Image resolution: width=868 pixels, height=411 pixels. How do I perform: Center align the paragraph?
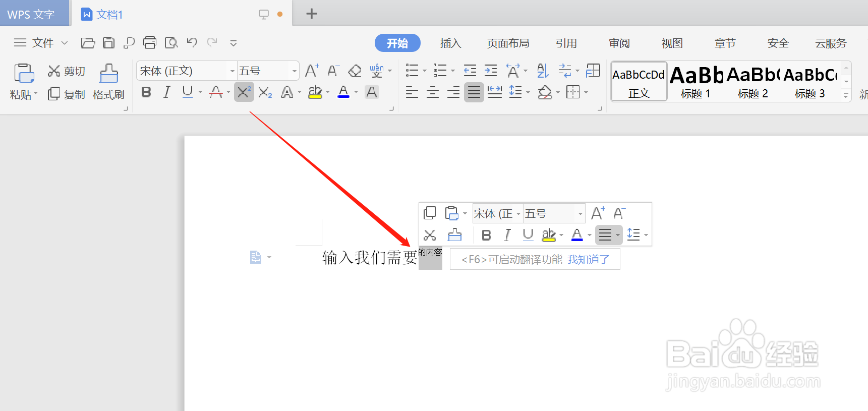(x=433, y=92)
